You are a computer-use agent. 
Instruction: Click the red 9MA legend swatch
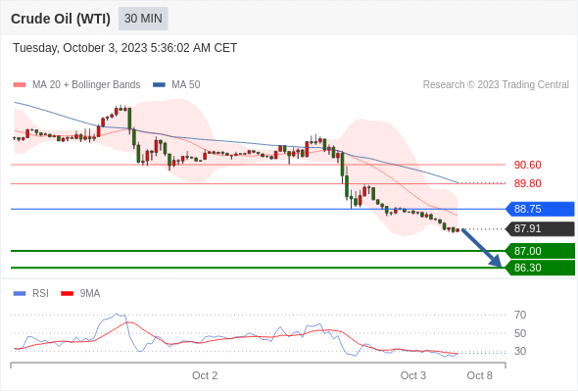coord(67,294)
